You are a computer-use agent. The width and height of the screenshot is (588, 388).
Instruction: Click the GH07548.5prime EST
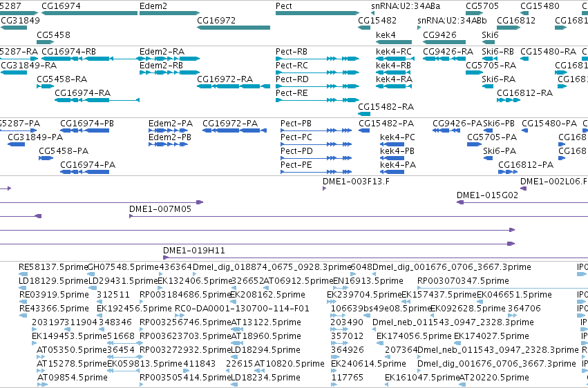point(91,275)
